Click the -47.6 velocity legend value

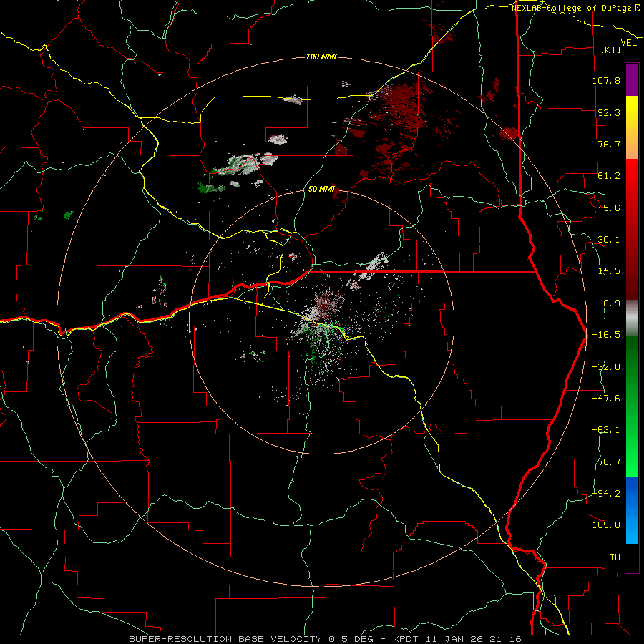click(606, 399)
